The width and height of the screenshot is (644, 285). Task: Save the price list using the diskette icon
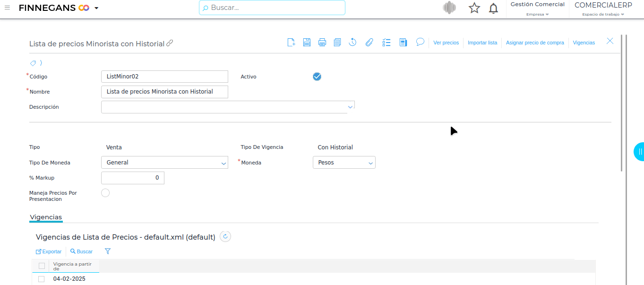[x=307, y=43]
